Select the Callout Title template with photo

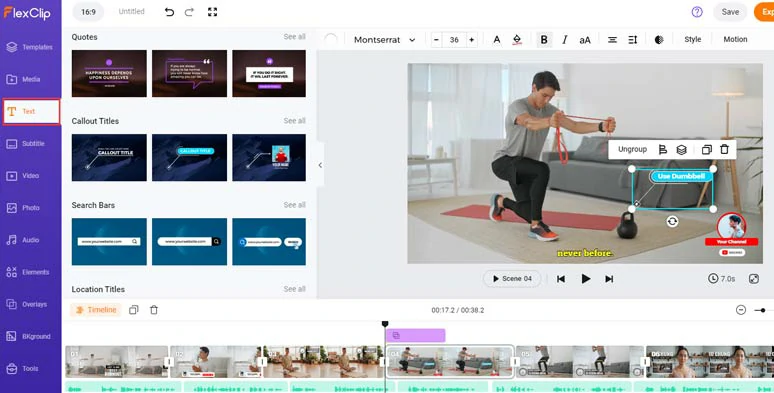point(269,157)
